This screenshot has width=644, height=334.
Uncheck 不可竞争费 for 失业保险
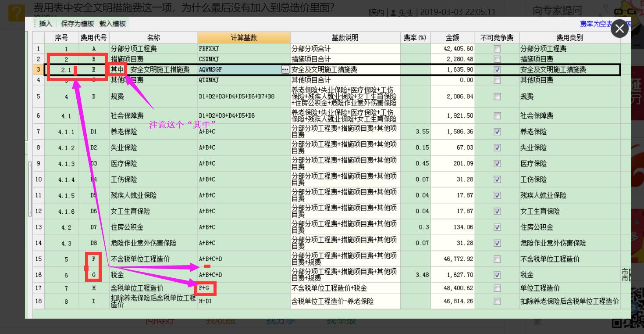(497, 147)
